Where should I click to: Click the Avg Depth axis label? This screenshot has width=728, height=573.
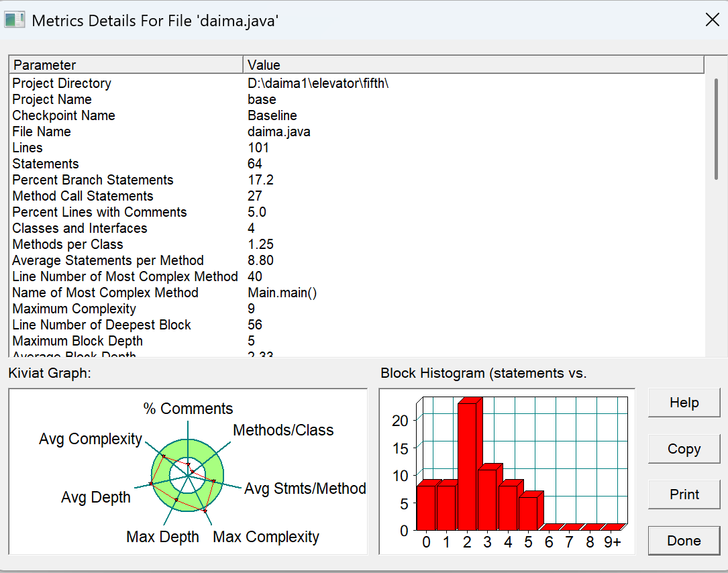click(x=96, y=497)
